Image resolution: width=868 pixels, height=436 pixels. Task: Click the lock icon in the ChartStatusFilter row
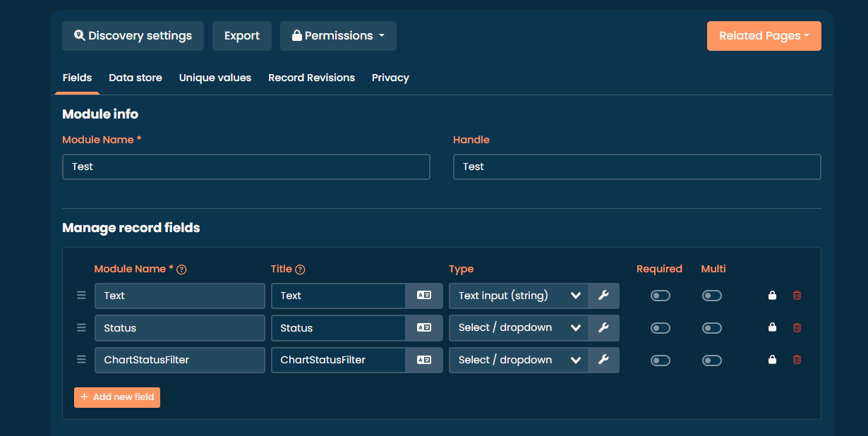(772, 360)
